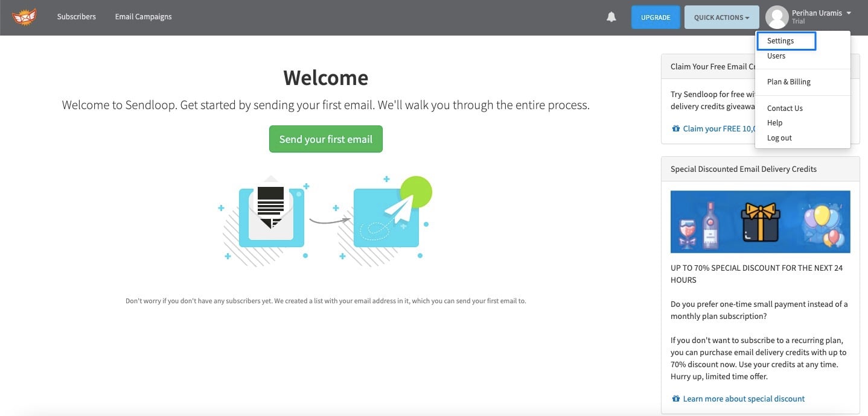Expand the QUICK ACTIONS dropdown

[x=721, y=17]
